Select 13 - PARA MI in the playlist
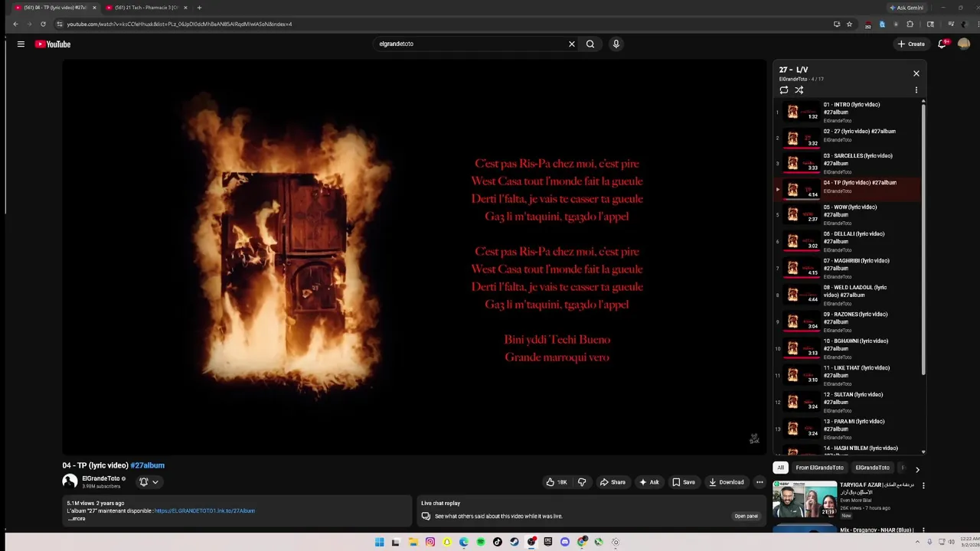The height and width of the screenshot is (551, 980). pos(848,429)
